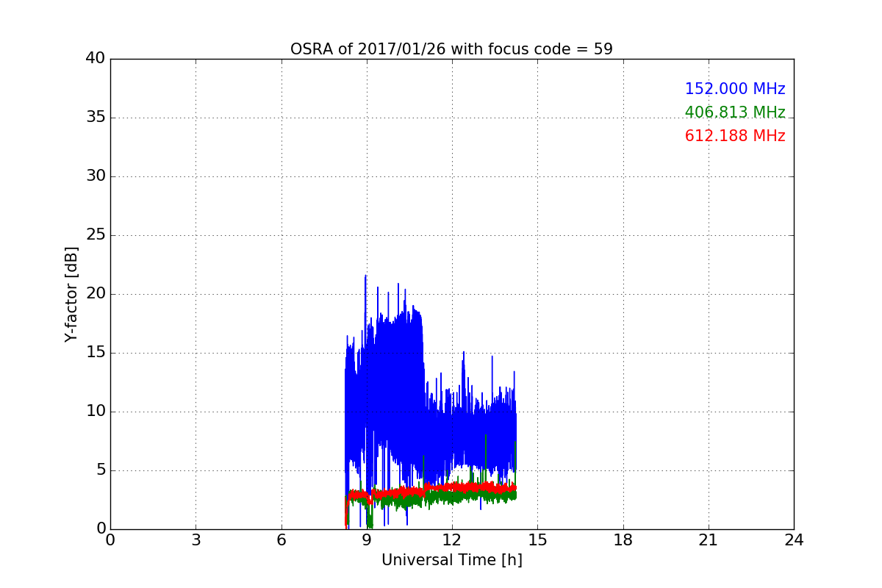Click the x-axis tick label "3"
This screenshot has width=882, height=588.
pos(196,540)
